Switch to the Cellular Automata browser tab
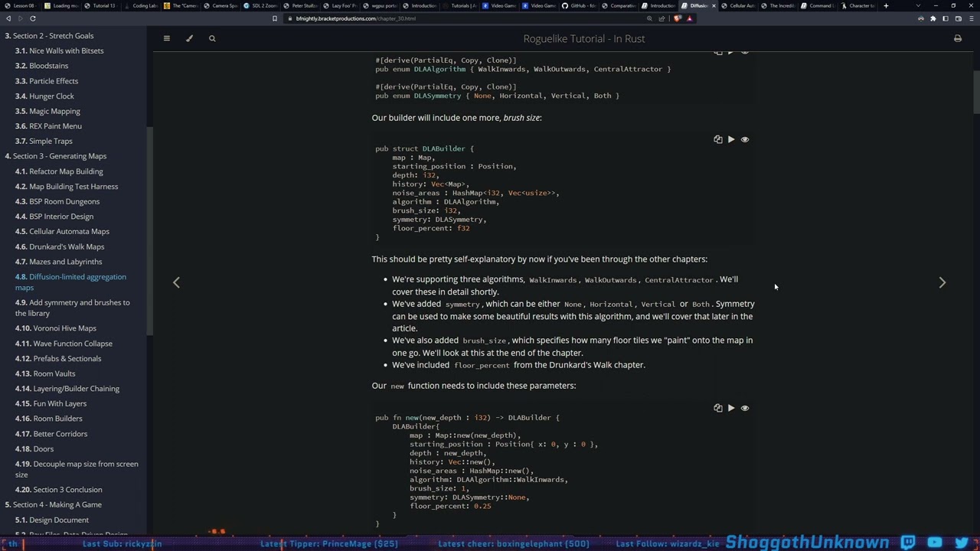The height and width of the screenshot is (551, 980). pyautogui.click(x=737, y=5)
